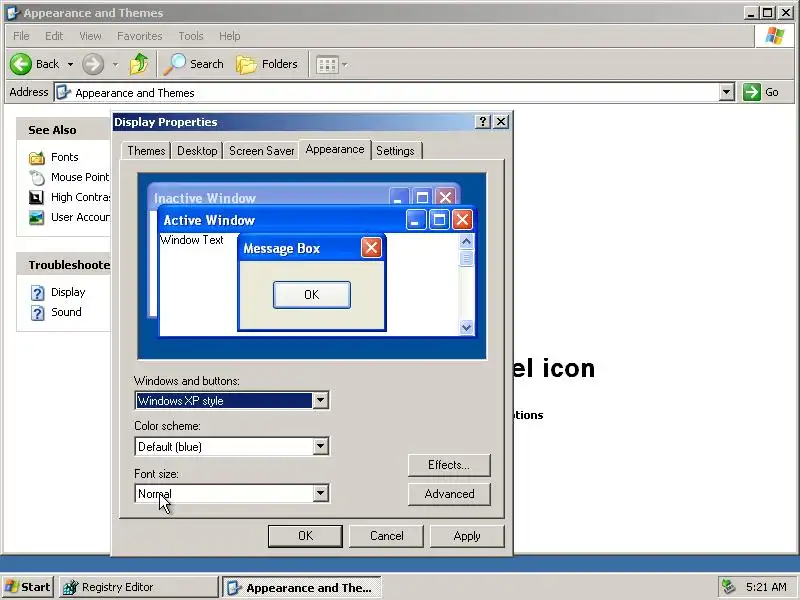The height and width of the screenshot is (600, 800).
Task: Open the Back history dropdown arrow
Action: click(70, 64)
